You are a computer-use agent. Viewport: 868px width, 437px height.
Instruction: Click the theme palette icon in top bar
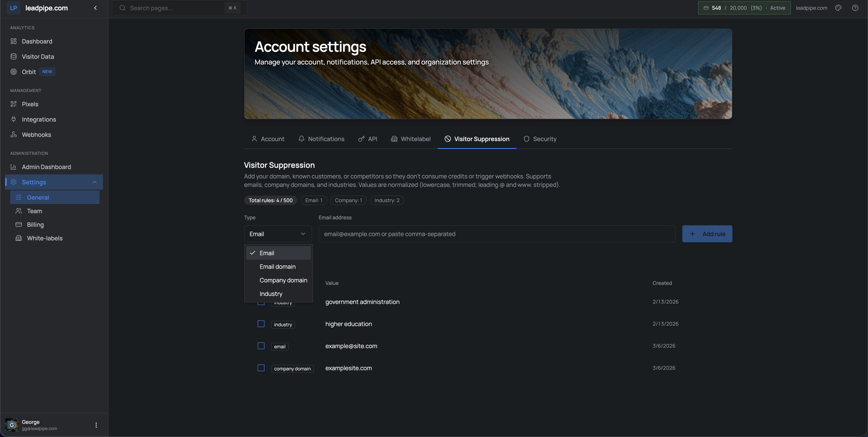[838, 8]
